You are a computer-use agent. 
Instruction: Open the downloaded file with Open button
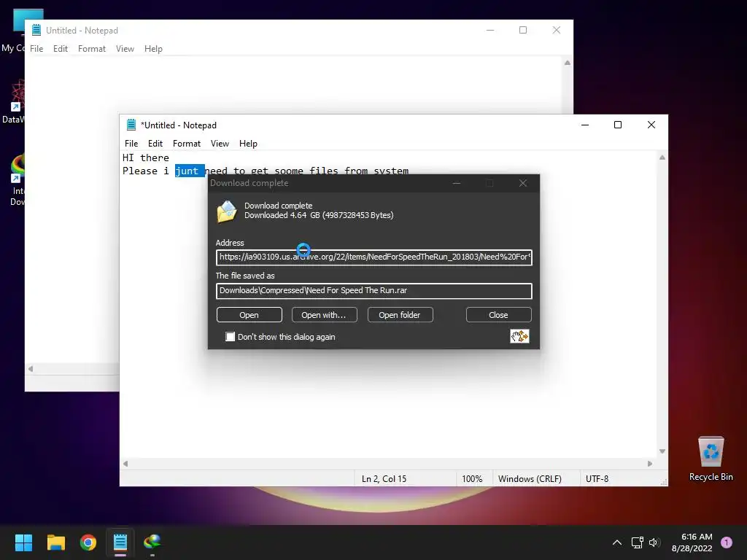click(x=249, y=315)
